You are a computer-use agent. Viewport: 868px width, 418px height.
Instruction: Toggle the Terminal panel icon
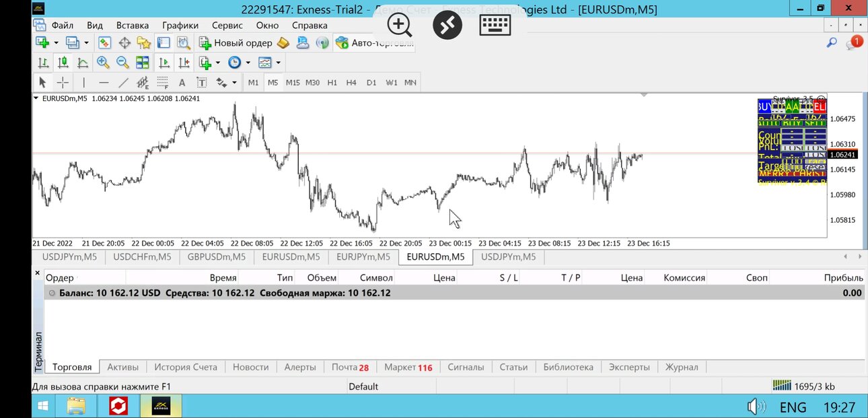tap(164, 43)
